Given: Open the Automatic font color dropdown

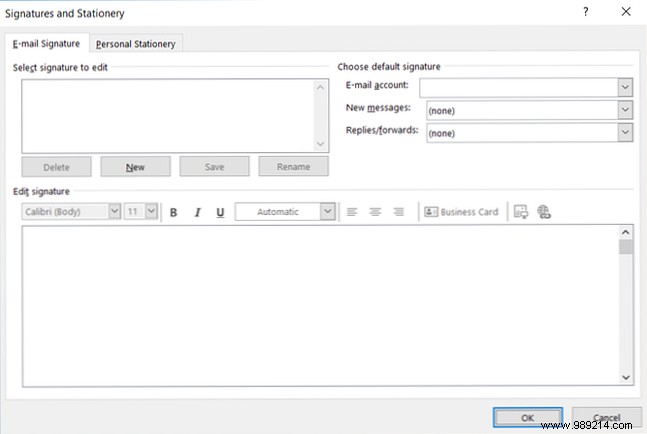Looking at the screenshot, I should pos(328,211).
